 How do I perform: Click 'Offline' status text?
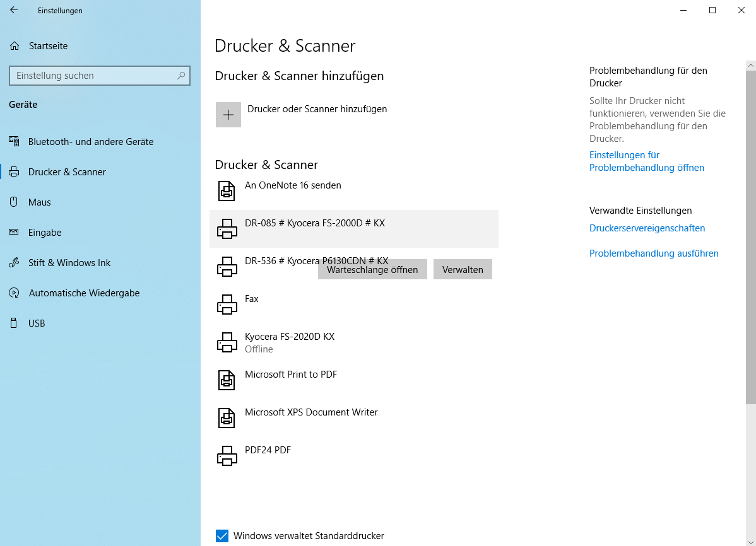[x=259, y=349]
